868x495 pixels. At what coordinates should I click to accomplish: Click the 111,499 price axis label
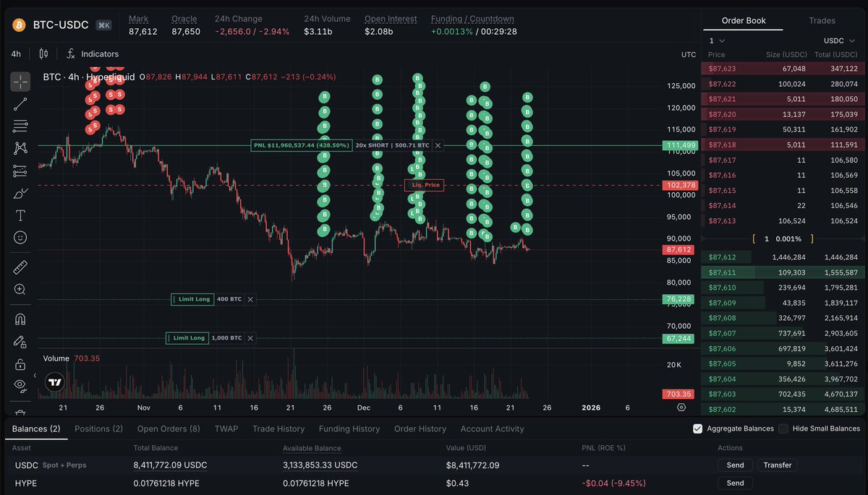(680, 145)
